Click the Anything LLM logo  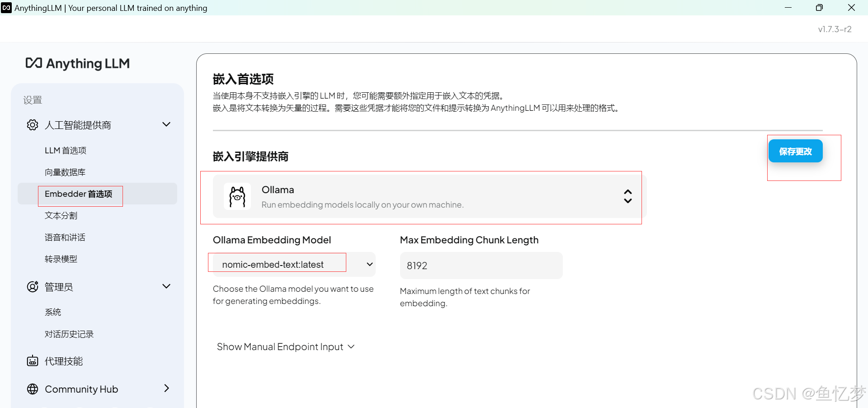(78, 64)
